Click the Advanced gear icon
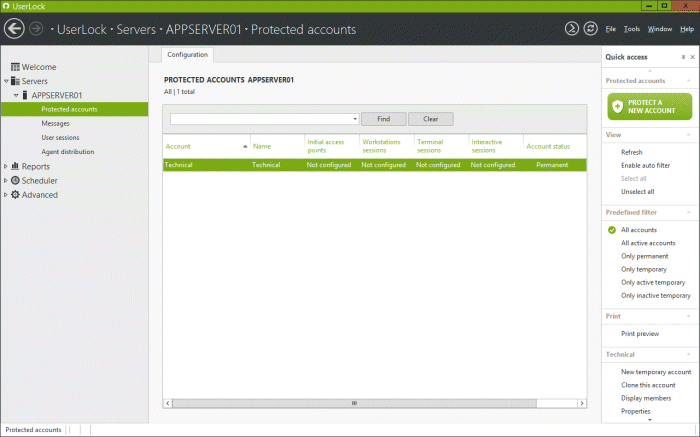 pos(15,195)
